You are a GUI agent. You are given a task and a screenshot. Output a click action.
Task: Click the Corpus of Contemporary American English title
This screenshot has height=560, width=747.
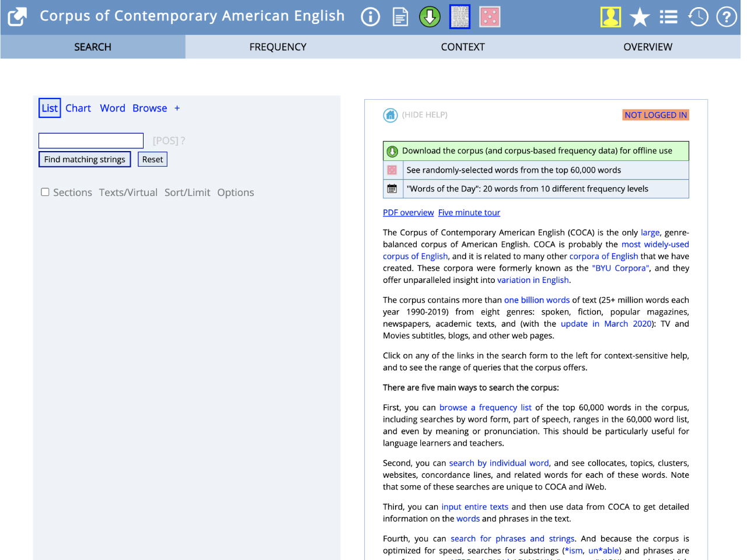pyautogui.click(x=192, y=16)
